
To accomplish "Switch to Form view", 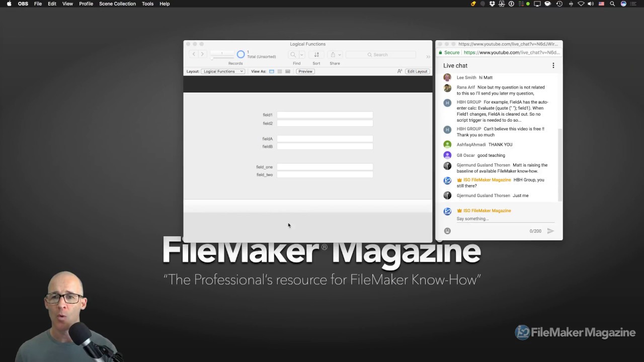I will tap(272, 71).
